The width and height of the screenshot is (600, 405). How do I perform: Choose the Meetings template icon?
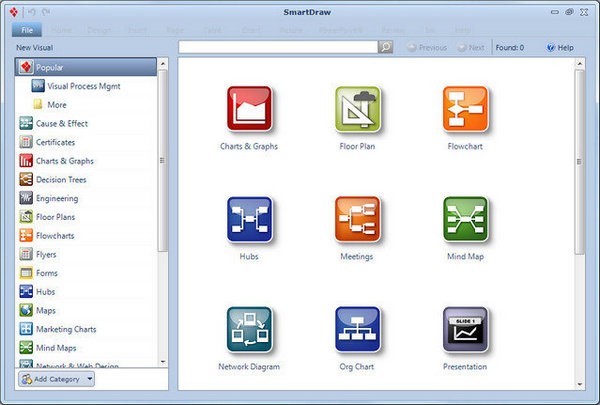click(x=357, y=220)
